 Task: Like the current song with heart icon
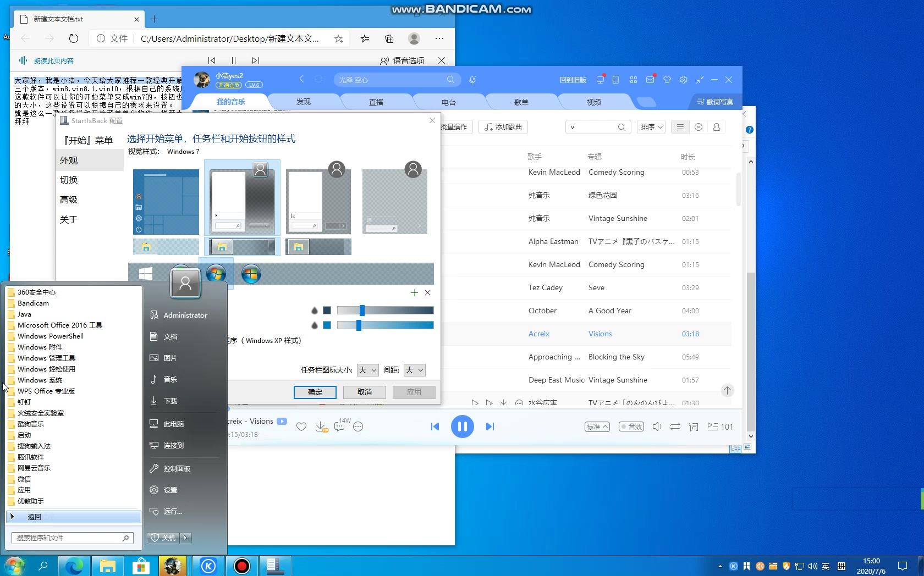click(301, 427)
